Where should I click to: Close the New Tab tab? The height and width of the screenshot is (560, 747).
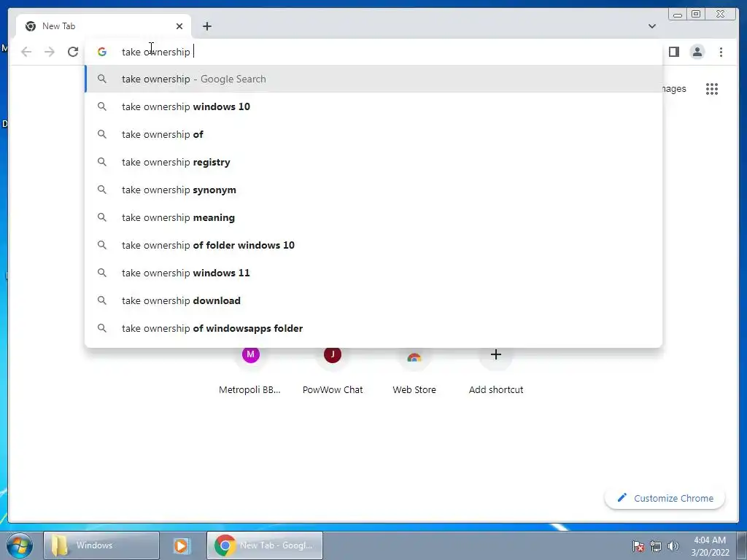179,26
